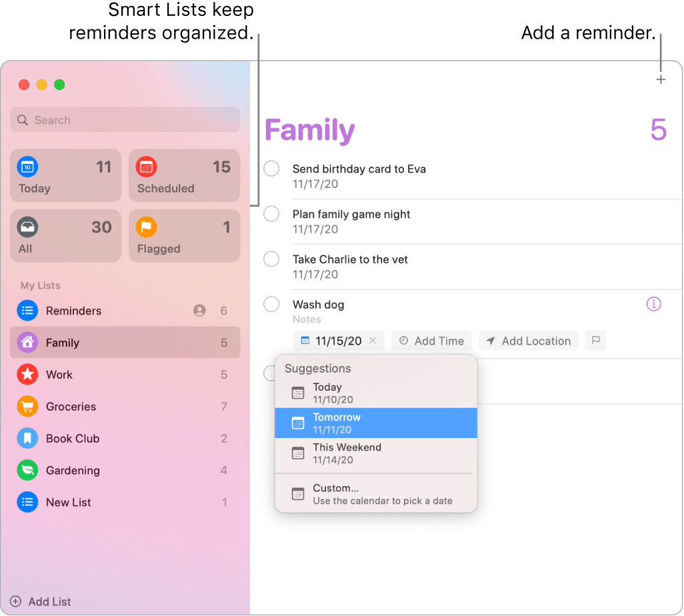Screen dimensions: 684x616
Task: View the All reminders smart list
Action: click(65, 235)
